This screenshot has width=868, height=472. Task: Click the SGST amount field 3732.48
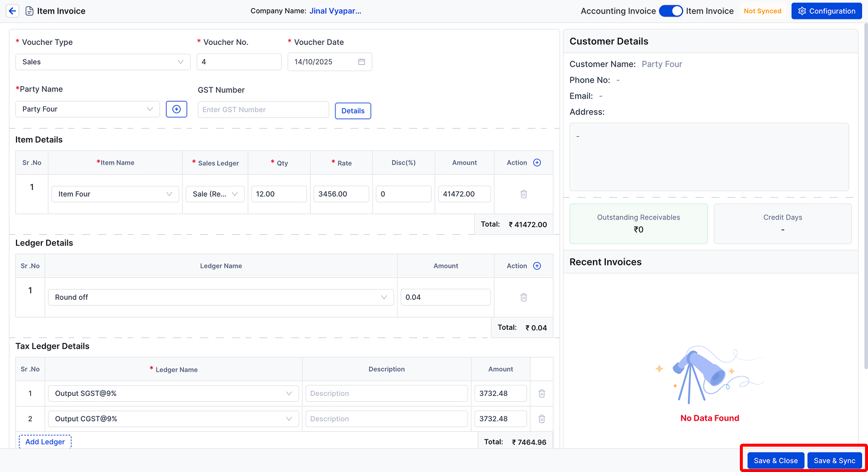pos(501,394)
